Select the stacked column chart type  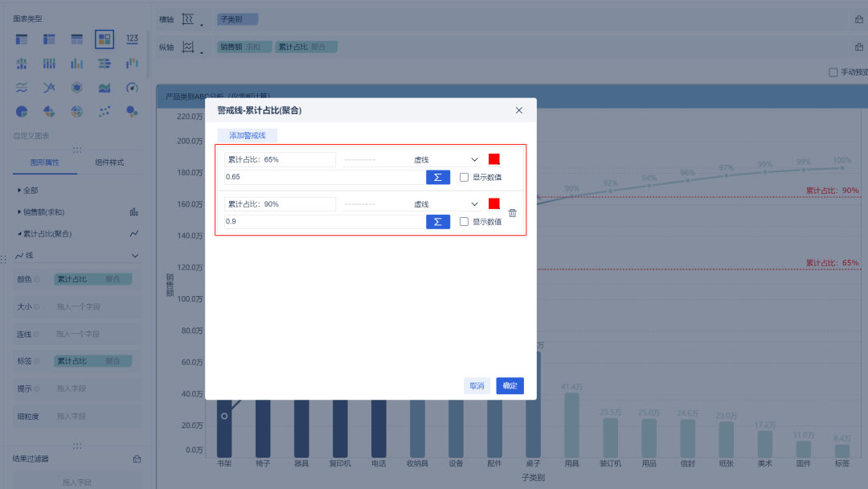coord(49,64)
